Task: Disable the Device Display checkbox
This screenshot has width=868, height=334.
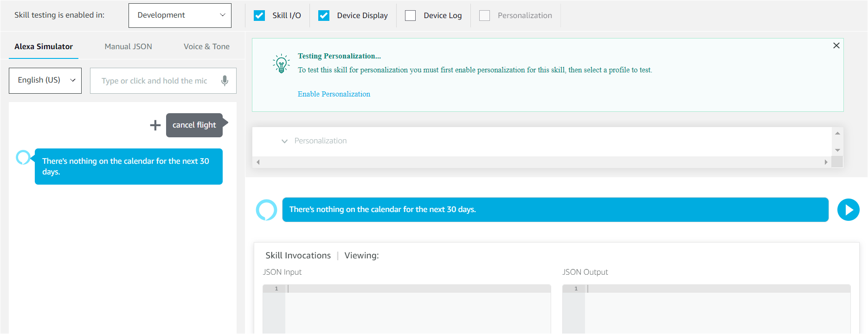Action: (x=324, y=15)
